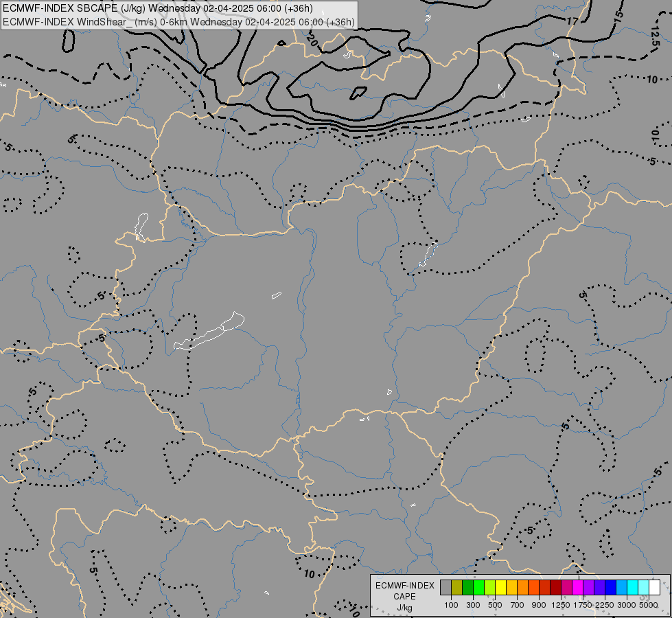Screen dimensions: 672x618
Task: Click the legend value 3000
Action: [x=627, y=605]
